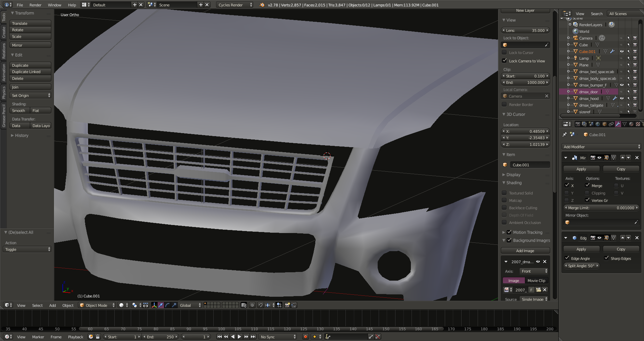Viewport: 644px width, 341px height.
Task: Click the Merge Limit value slider
Action: 601,208
